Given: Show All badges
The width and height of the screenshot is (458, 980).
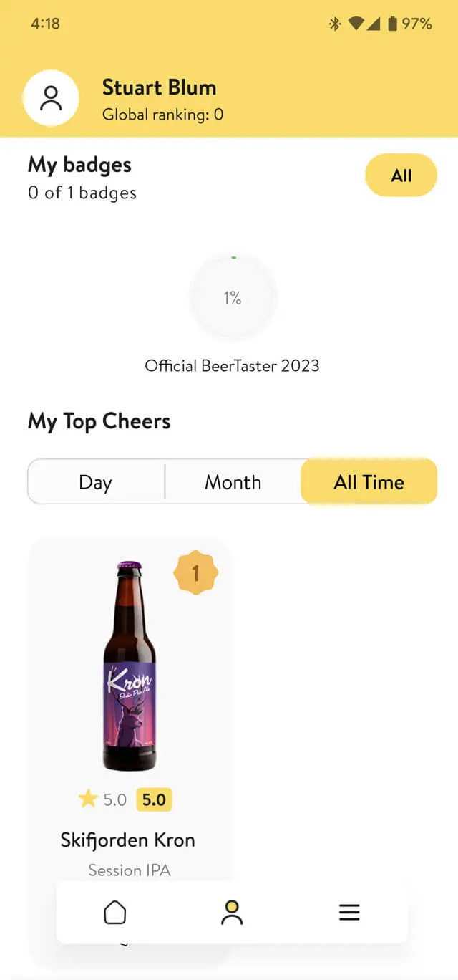Looking at the screenshot, I should [x=401, y=176].
